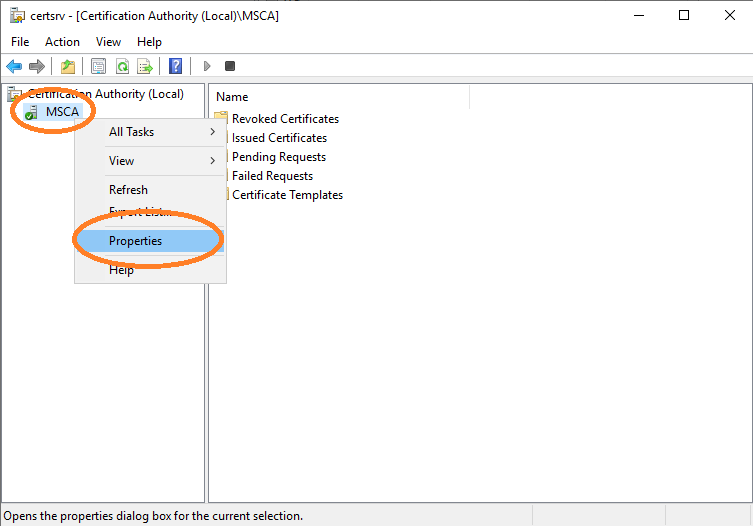Click the Back arrow toolbar icon
Viewport: 756px width, 526px height.
tap(14, 66)
